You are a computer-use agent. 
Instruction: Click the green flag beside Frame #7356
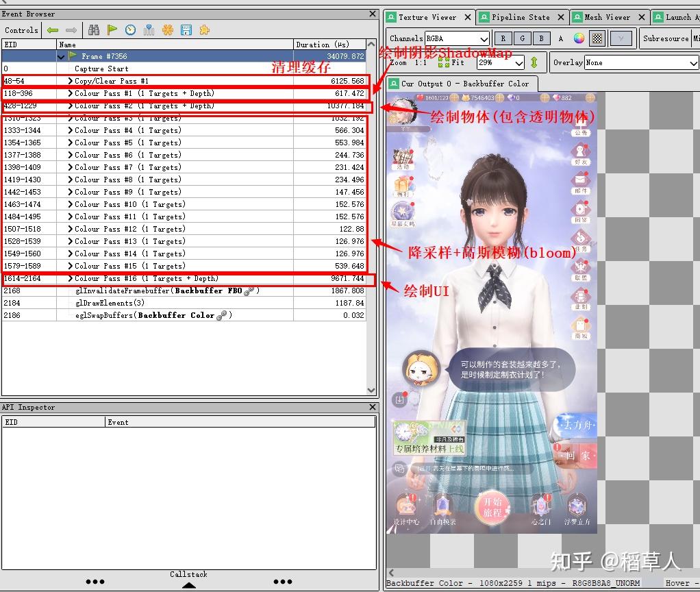(x=73, y=56)
